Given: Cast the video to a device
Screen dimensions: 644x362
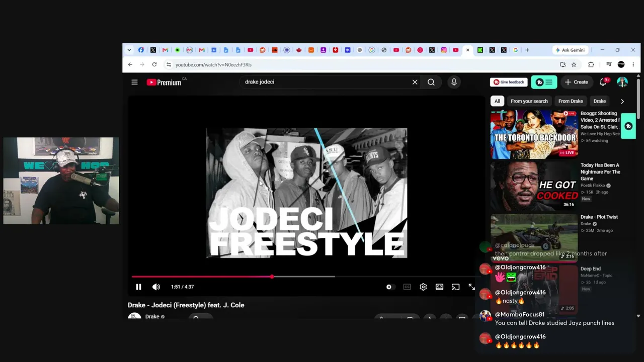Looking at the screenshot, I should click(x=455, y=287).
